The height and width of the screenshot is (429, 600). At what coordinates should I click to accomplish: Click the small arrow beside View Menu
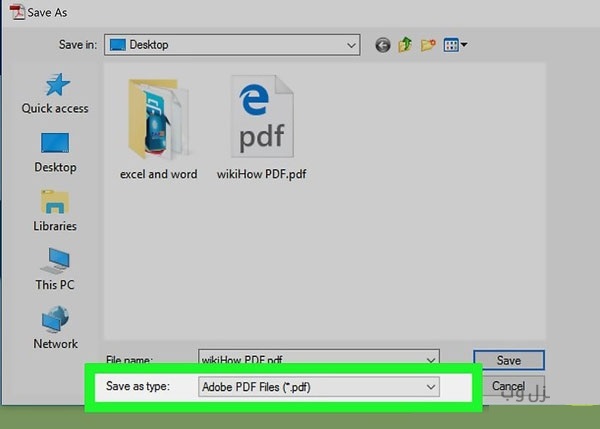pyautogui.click(x=464, y=45)
